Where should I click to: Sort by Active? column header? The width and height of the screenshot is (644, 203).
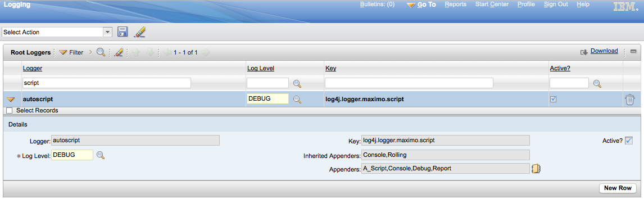(560, 68)
